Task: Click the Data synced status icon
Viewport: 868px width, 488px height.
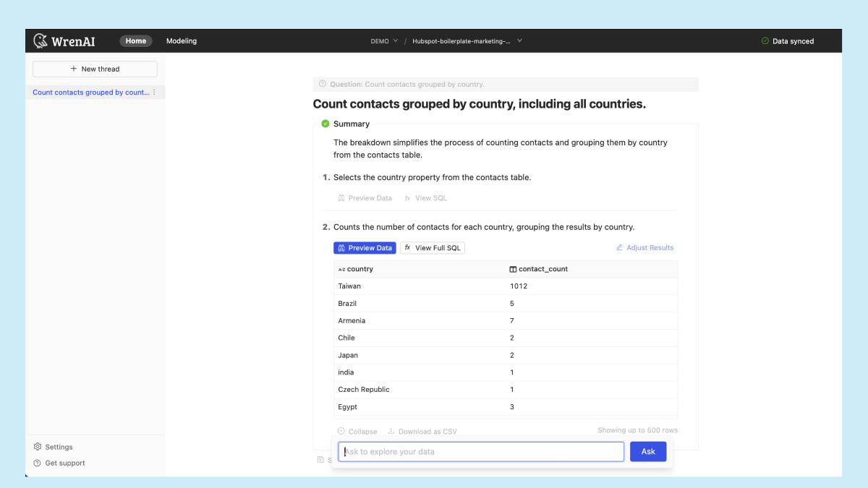Action: click(x=765, y=41)
